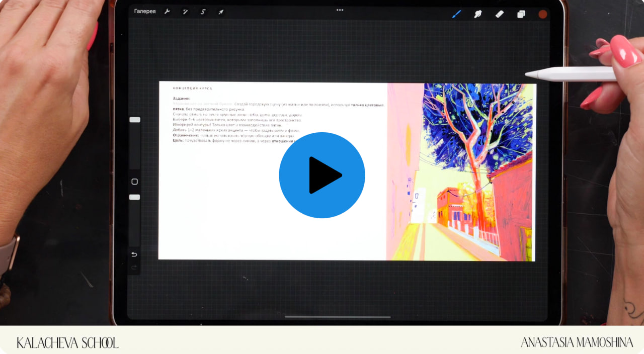Select the Selection S-shaped tool
Viewport: 644px width, 354px height.
coord(203,12)
